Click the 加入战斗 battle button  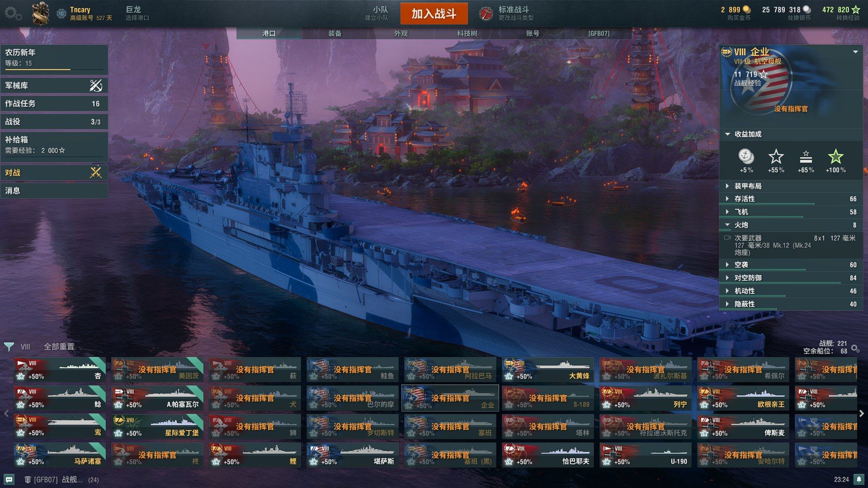point(434,14)
